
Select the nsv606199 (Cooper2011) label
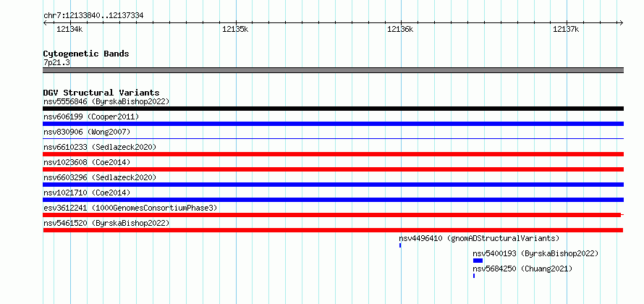91,117
